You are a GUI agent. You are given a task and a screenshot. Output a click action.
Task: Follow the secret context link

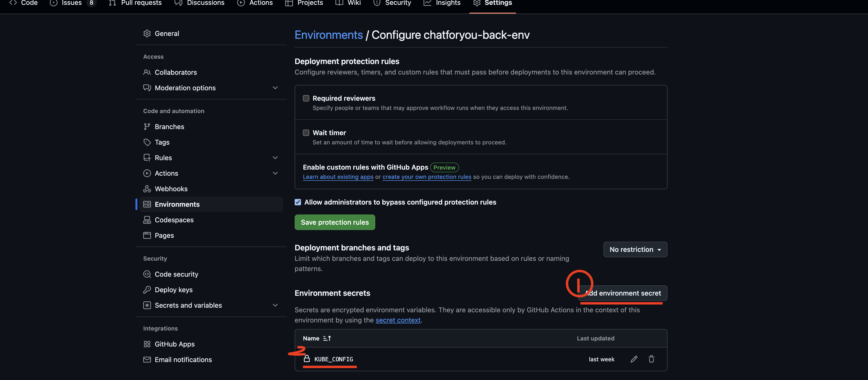point(398,320)
